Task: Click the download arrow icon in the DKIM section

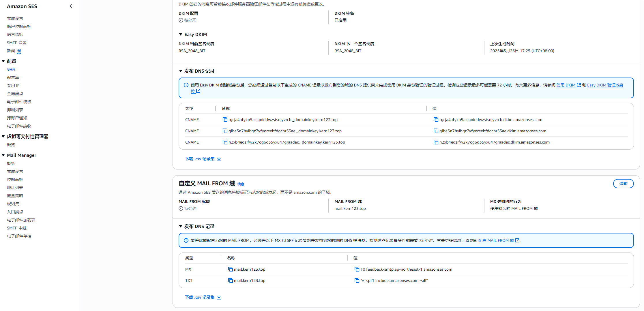Action: (219, 159)
